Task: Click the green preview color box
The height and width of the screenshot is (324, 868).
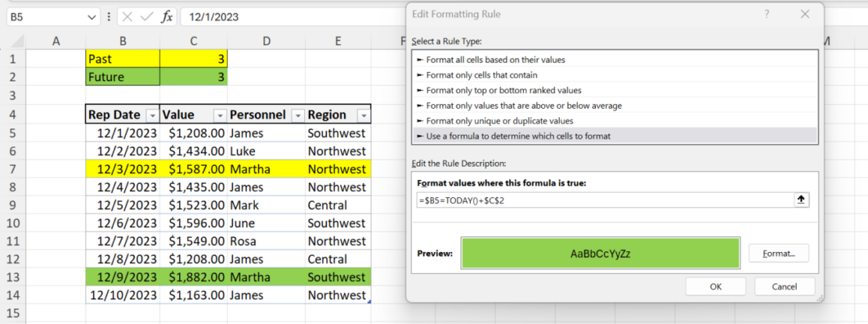Action: [x=601, y=254]
